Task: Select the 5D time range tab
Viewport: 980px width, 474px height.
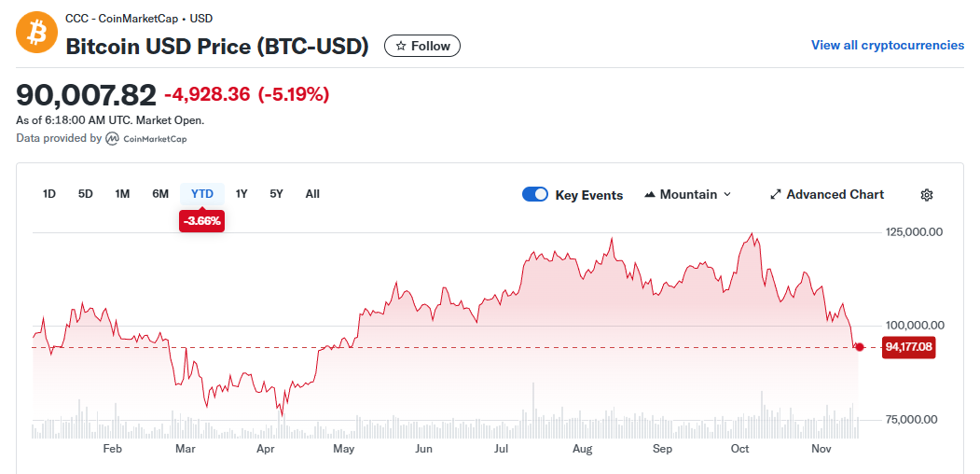Action: click(86, 194)
